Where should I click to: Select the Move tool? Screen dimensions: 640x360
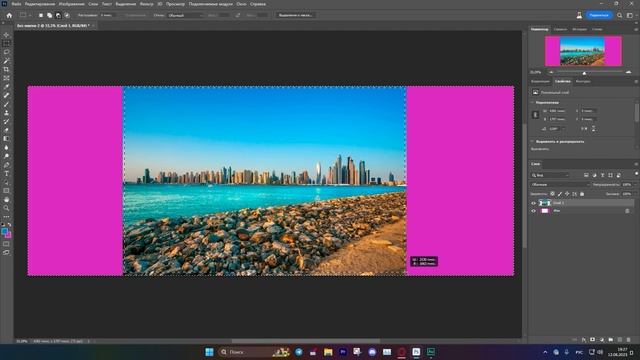(6, 35)
